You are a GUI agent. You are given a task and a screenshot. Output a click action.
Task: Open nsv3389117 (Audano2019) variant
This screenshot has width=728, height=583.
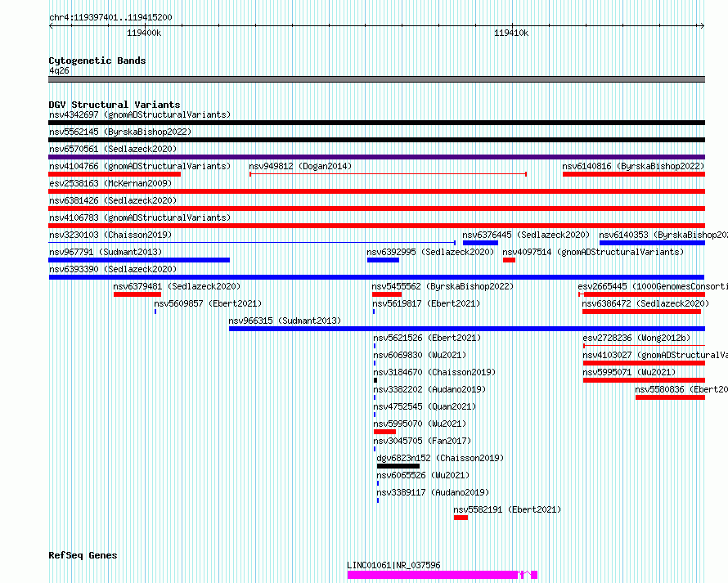coord(433,492)
